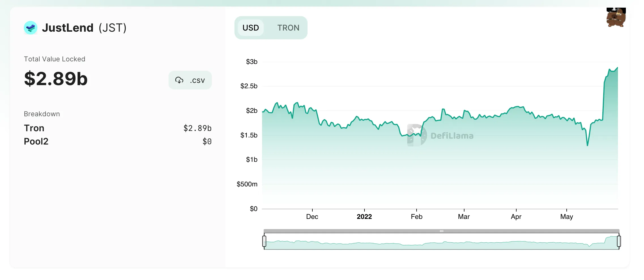644x280 pixels.
Task: Grab the left range slider handle
Action: (264, 241)
